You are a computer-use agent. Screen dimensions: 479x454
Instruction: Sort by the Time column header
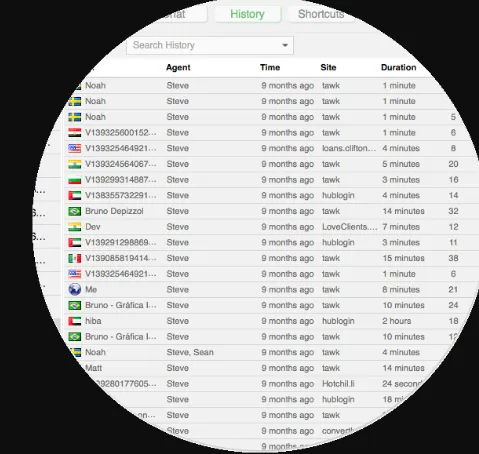click(x=270, y=68)
